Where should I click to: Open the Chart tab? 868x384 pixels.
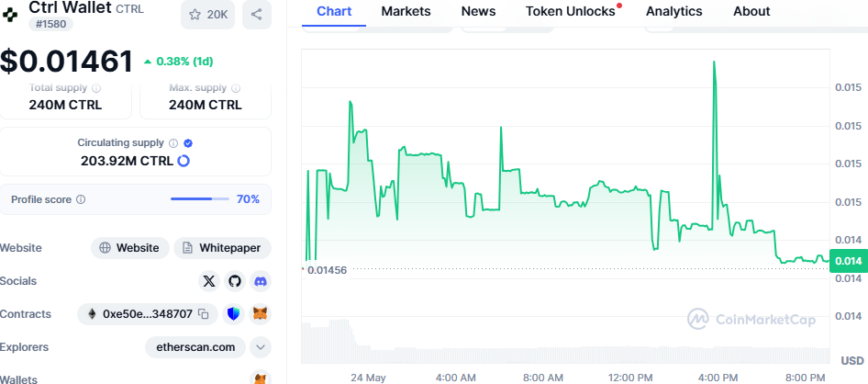[x=334, y=11]
